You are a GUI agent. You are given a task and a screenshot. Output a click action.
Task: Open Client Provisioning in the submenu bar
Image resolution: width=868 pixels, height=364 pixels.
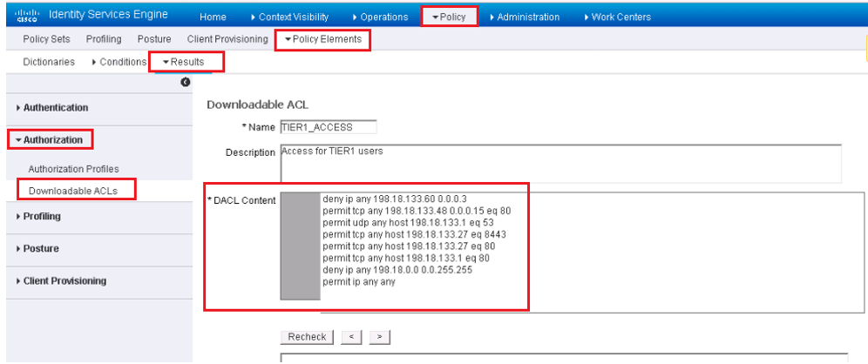[227, 39]
